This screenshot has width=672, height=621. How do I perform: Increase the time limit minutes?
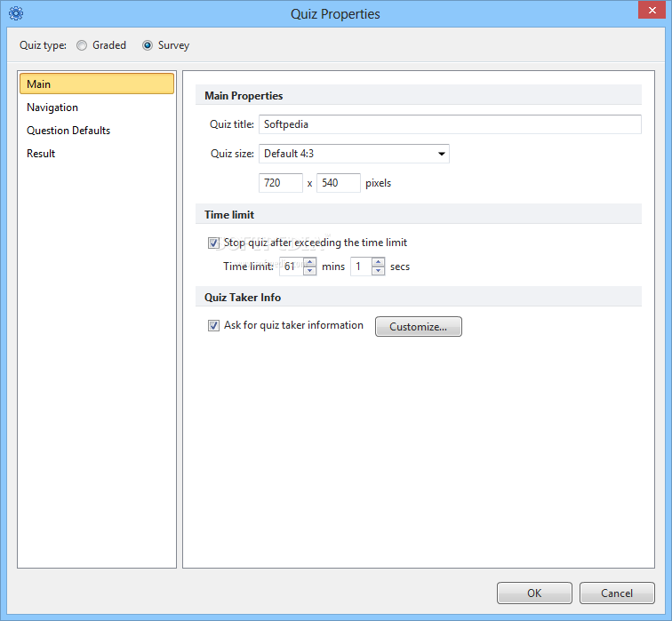[x=310, y=262]
